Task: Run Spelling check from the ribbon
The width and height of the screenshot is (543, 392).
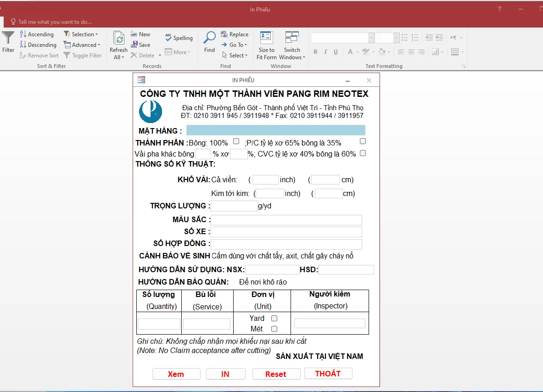Action: point(179,38)
